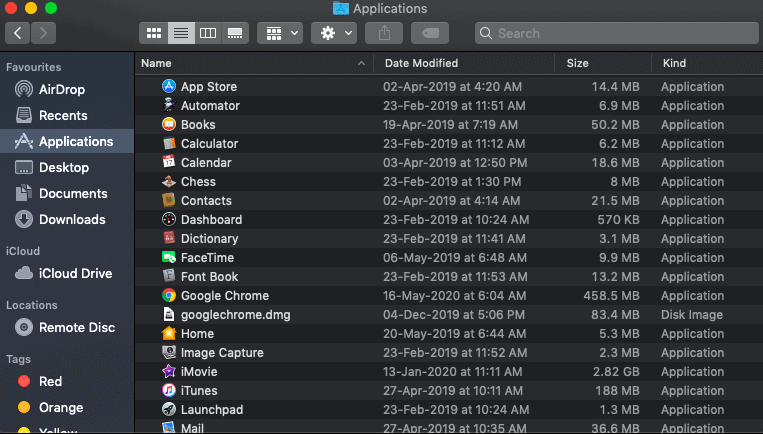Toggle the Name sort direction arrow
This screenshot has height=434, width=763.
tap(361, 63)
